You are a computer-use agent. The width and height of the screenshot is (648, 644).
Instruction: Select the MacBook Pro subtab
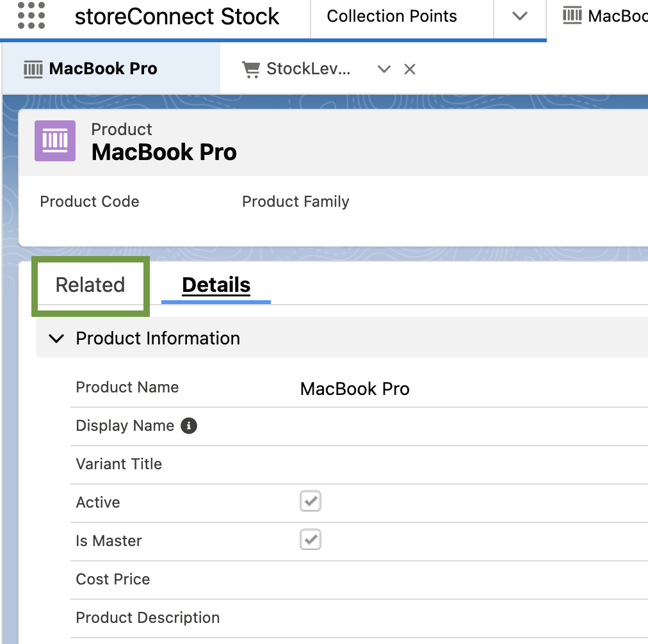tap(102, 69)
